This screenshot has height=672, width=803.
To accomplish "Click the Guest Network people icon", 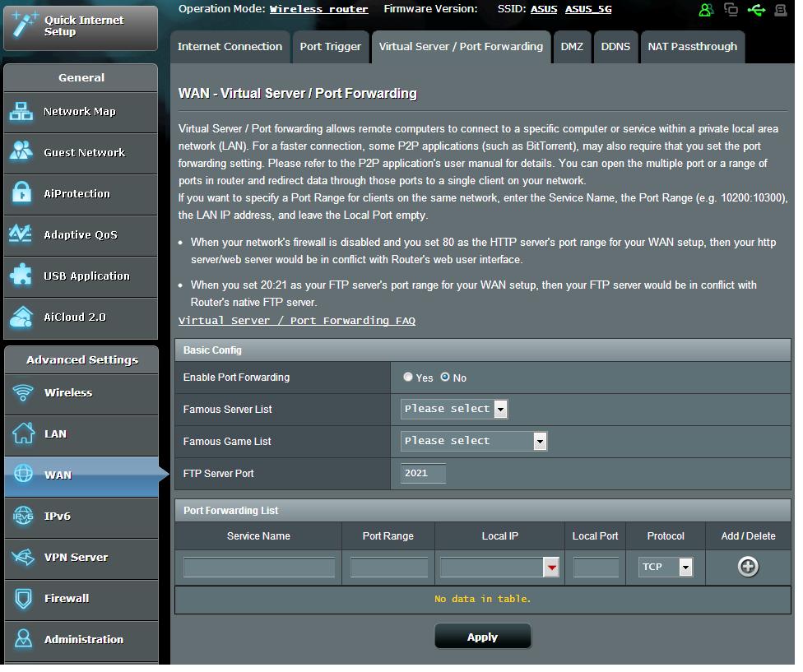I will point(21,152).
